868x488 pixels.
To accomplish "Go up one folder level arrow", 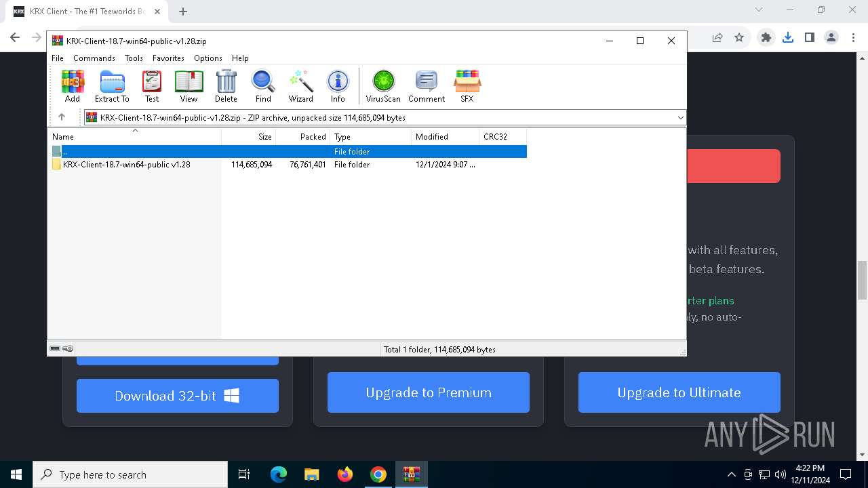I will (62, 117).
